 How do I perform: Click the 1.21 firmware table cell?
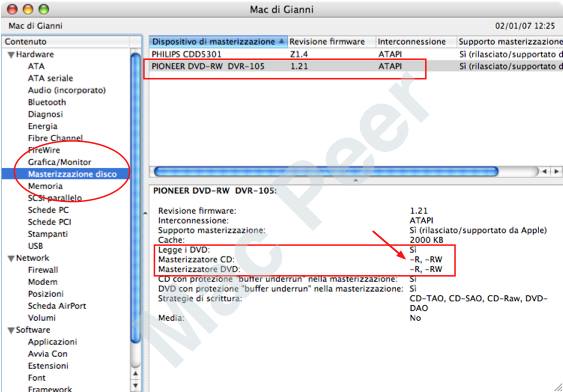coord(298,66)
